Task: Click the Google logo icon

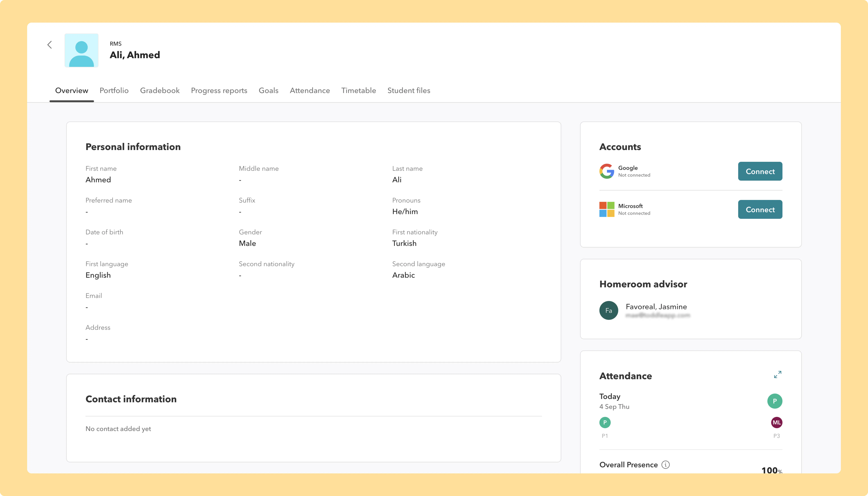Action: 607,171
